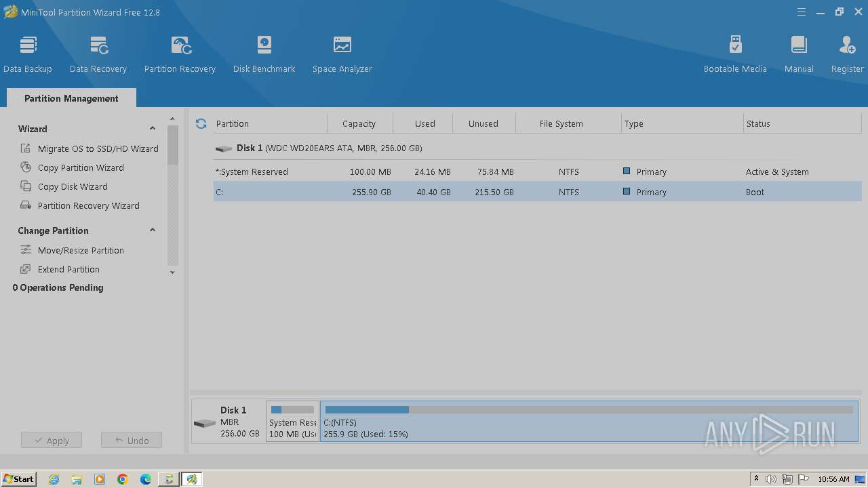The image size is (868, 488).
Task: Click the Primary type swatch for C:
Action: pos(627,192)
